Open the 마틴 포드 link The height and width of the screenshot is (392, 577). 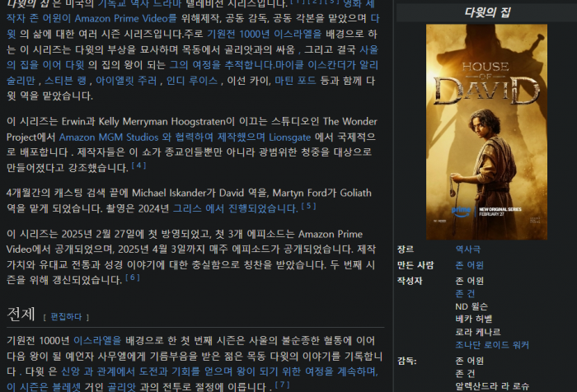295,81
